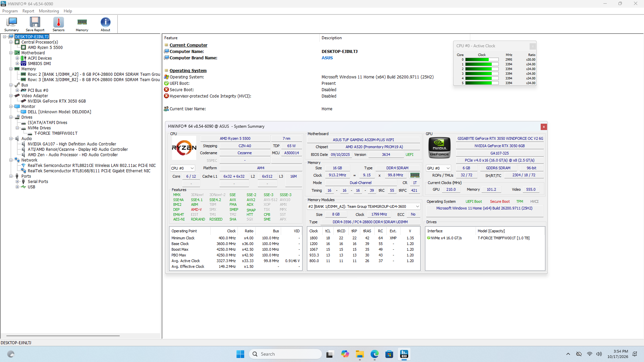Select RealTek RTL8821CE Wireless LAN item
This screenshot has height=362, width=644.
point(92,166)
